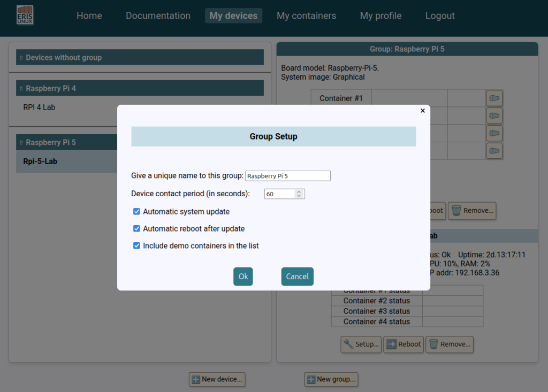Click the trash icon on group Remove button
548x392 pixels.
pyautogui.click(x=456, y=211)
